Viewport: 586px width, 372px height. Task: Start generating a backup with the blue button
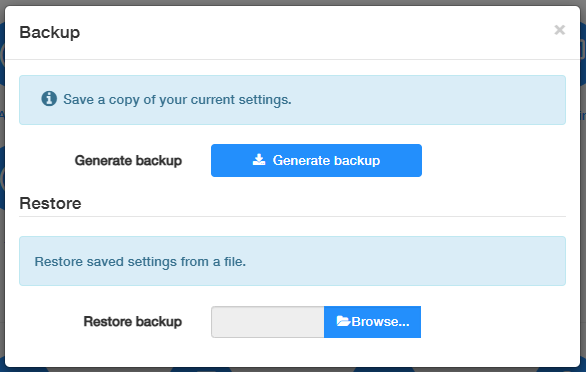click(x=316, y=160)
